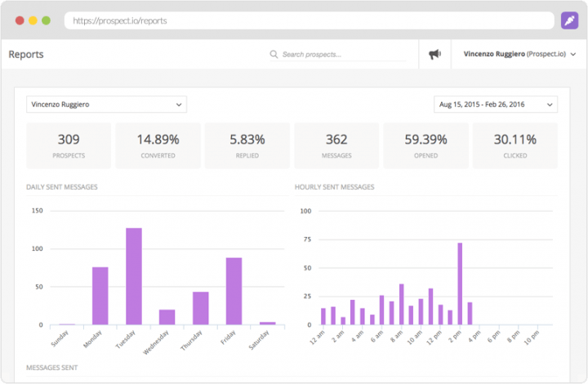Open the Aug 15, 2015 date range dropdown
This screenshot has height=384, width=588.
coord(496,105)
